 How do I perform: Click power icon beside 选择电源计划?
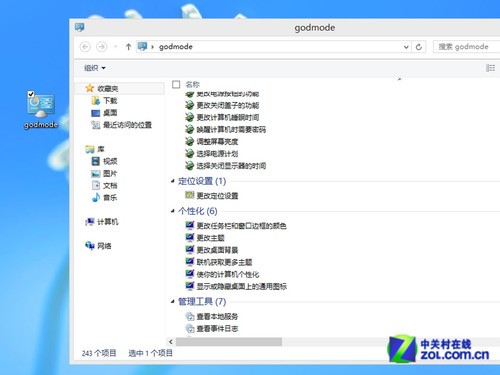click(189, 153)
